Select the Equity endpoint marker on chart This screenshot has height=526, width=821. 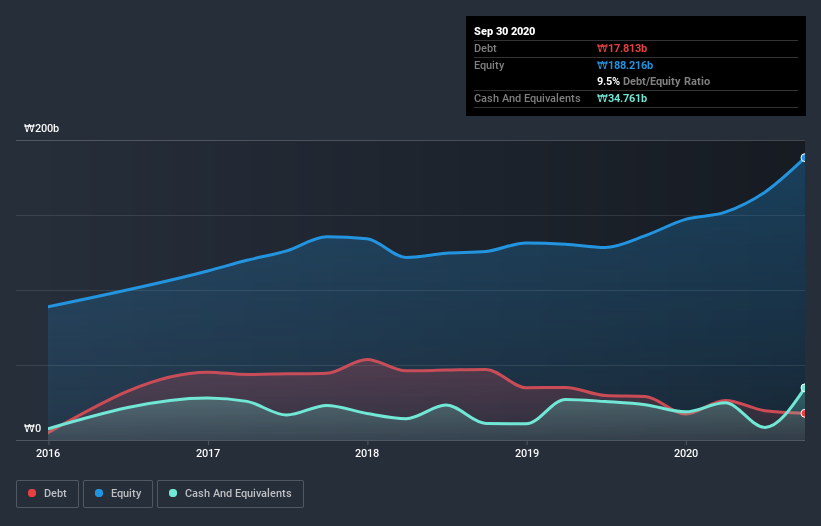804,158
